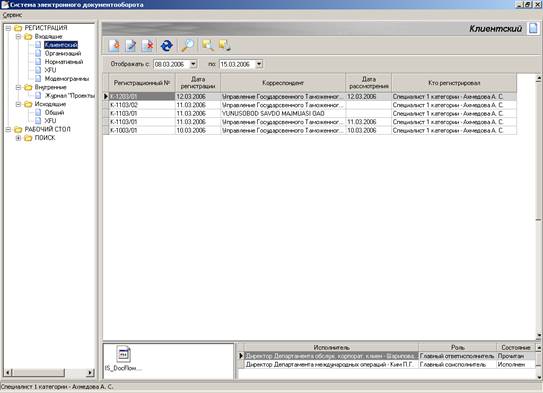This screenshot has width=543, height=393.
Task: Select the Исходящие folder label
Action: click(50, 104)
